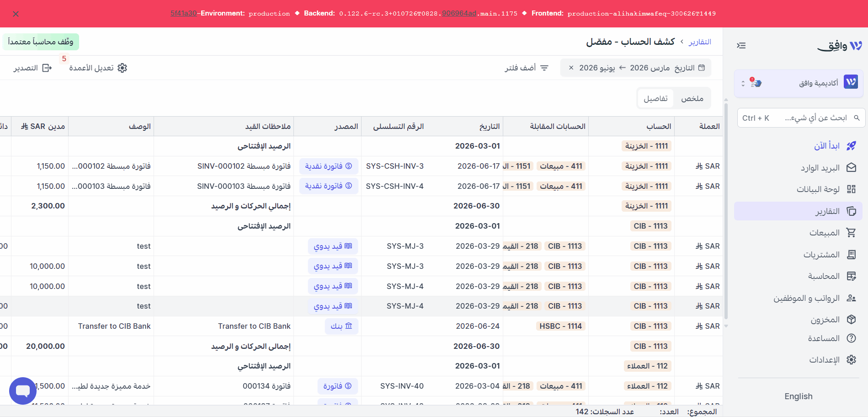
Task: Click the search field ابحث عن أي شيء
Action: [x=800, y=118]
